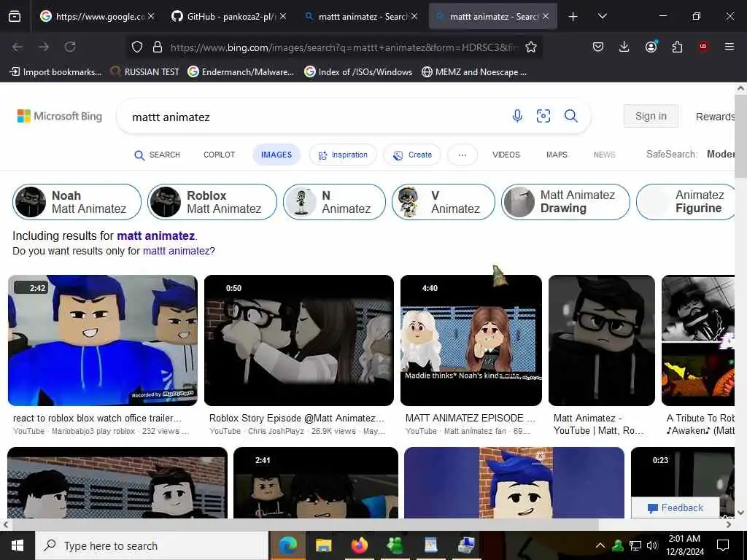Open the Inspiration button

pyautogui.click(x=343, y=155)
